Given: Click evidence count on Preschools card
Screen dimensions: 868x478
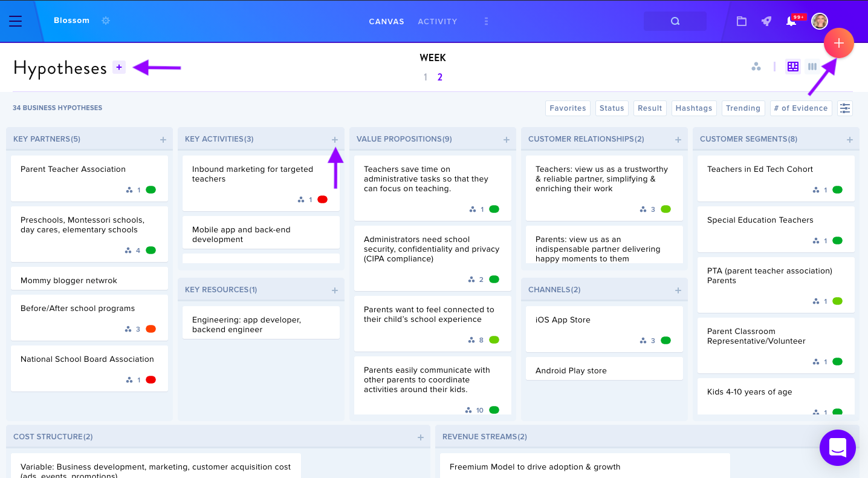Looking at the screenshot, I should point(133,250).
